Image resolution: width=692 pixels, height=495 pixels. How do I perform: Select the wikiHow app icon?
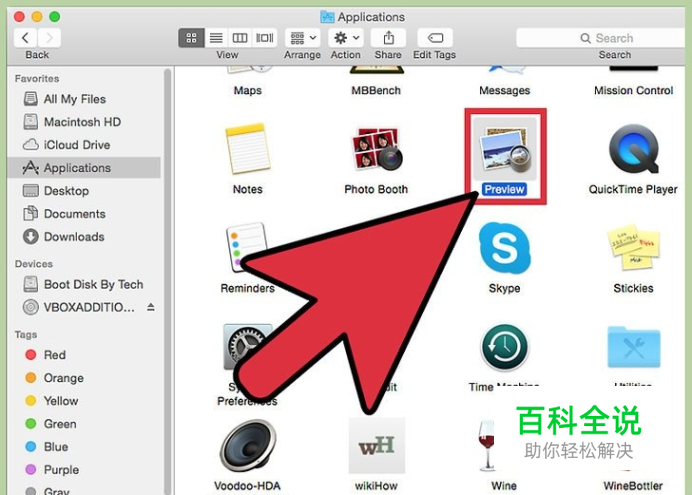pos(376,446)
